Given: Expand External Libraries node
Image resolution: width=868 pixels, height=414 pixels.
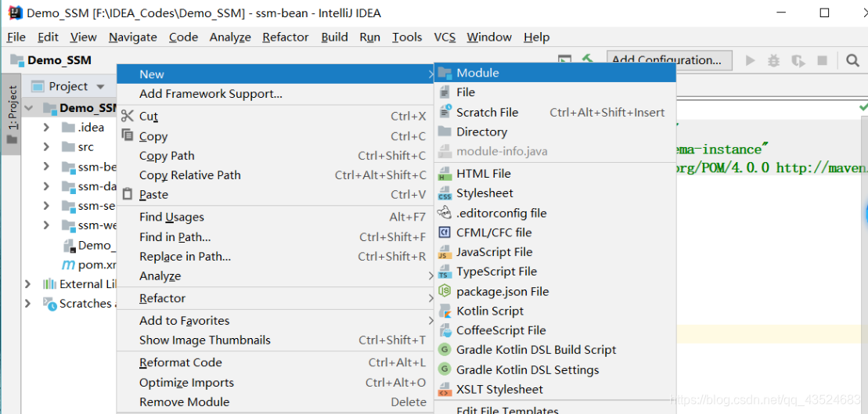Looking at the screenshot, I should tap(27, 284).
